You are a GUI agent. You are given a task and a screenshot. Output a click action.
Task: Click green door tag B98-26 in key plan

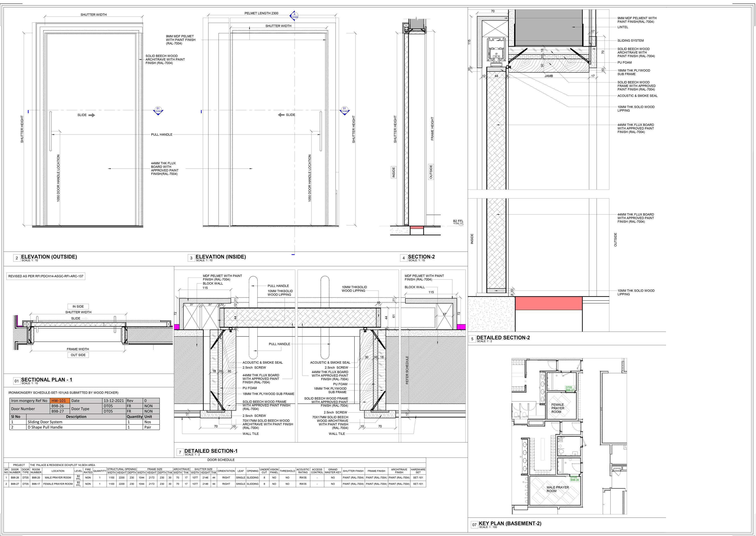point(574,479)
